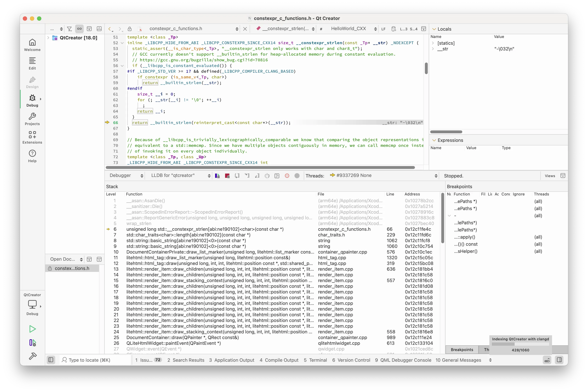This screenshot has width=588, height=392.
Task: Collapse the code fold at line 52
Action: point(122,43)
